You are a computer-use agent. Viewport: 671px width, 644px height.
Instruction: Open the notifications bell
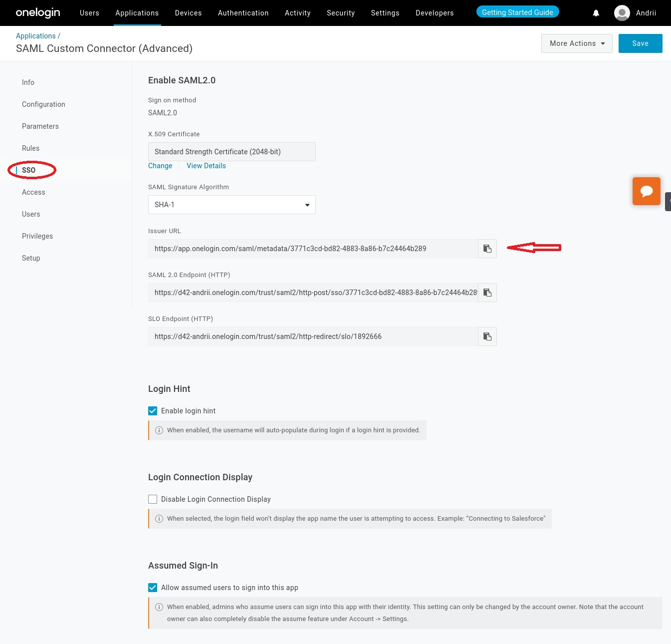tap(596, 13)
